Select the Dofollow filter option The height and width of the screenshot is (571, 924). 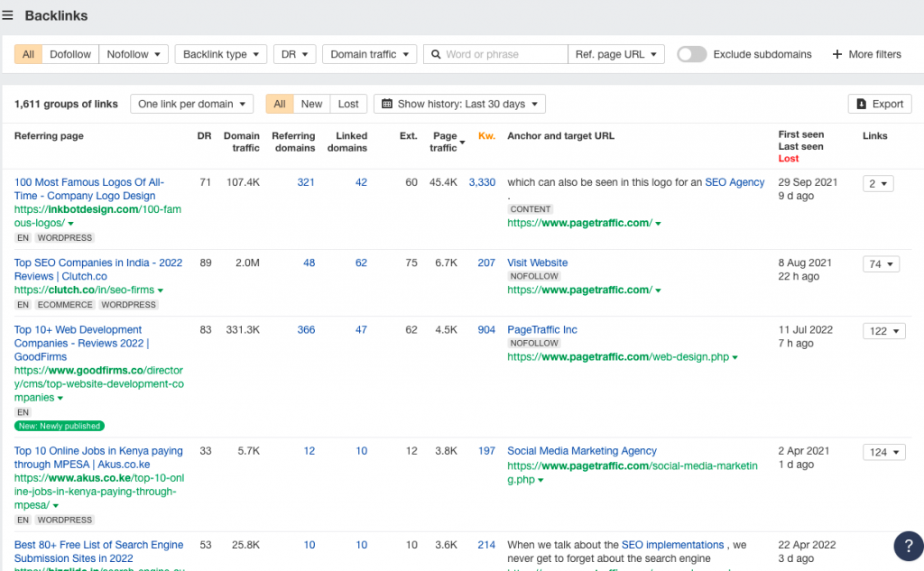point(69,54)
